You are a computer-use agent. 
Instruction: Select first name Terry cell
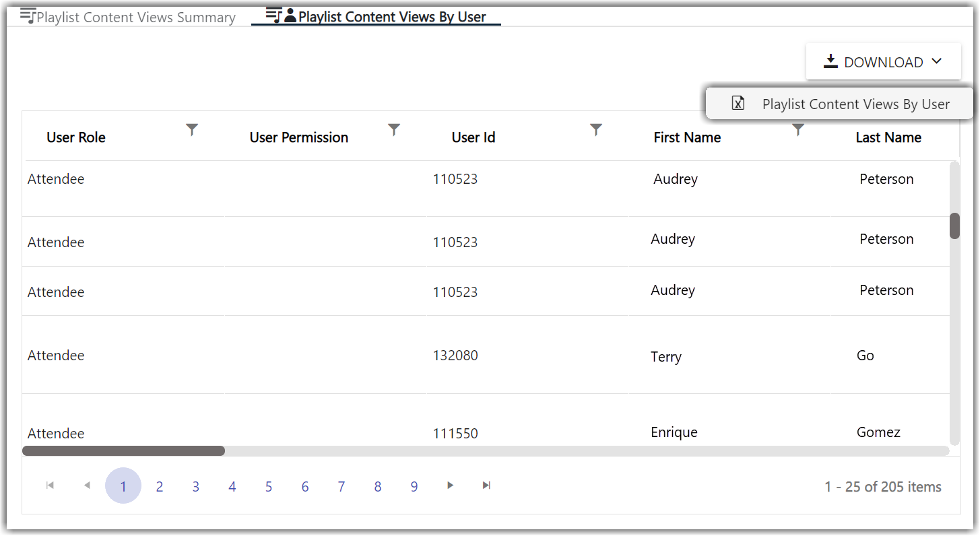(x=666, y=357)
